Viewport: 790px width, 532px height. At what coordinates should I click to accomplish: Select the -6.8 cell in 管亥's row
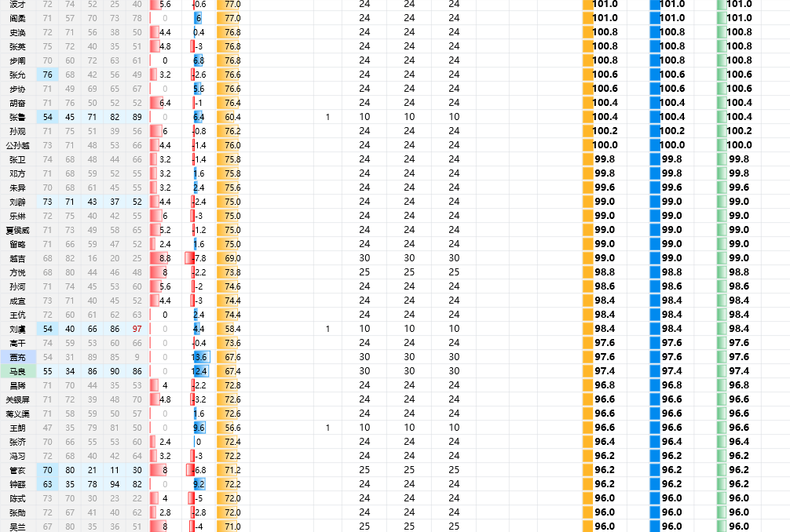199,470
